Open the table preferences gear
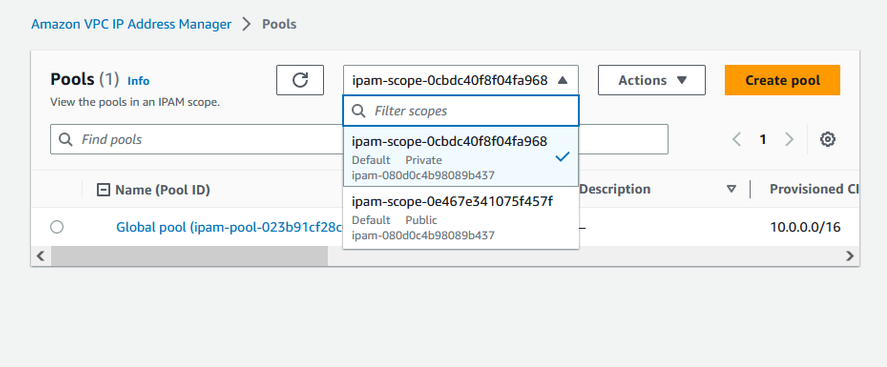887x367 pixels. point(828,139)
